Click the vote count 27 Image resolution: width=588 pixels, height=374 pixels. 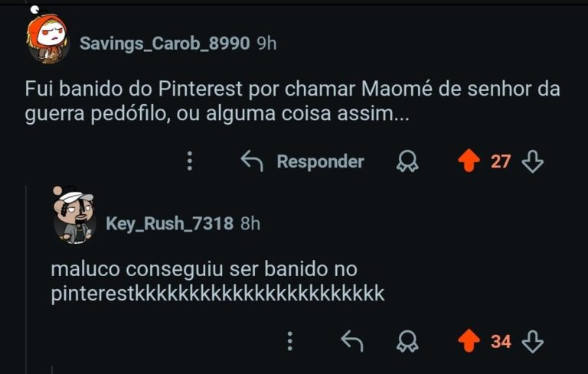coord(500,161)
